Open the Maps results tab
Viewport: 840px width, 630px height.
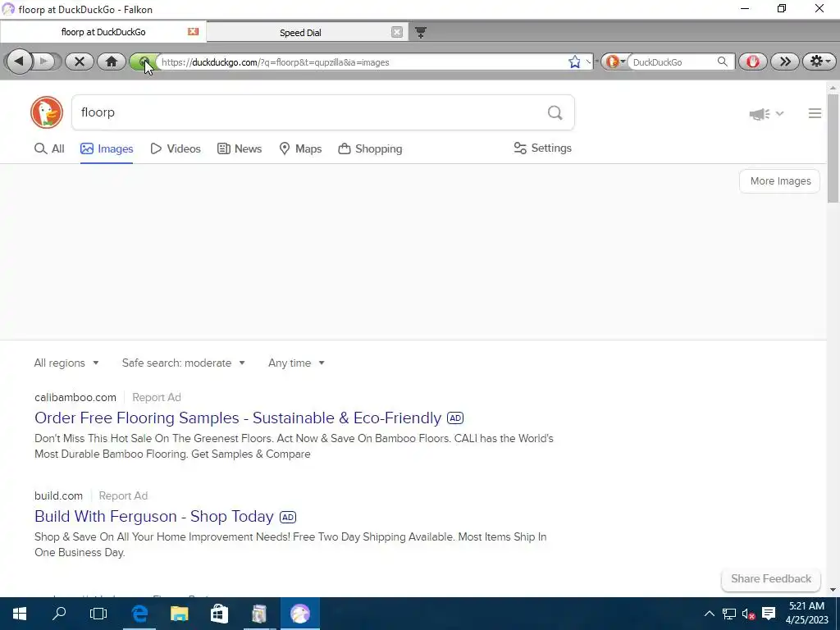click(x=300, y=149)
